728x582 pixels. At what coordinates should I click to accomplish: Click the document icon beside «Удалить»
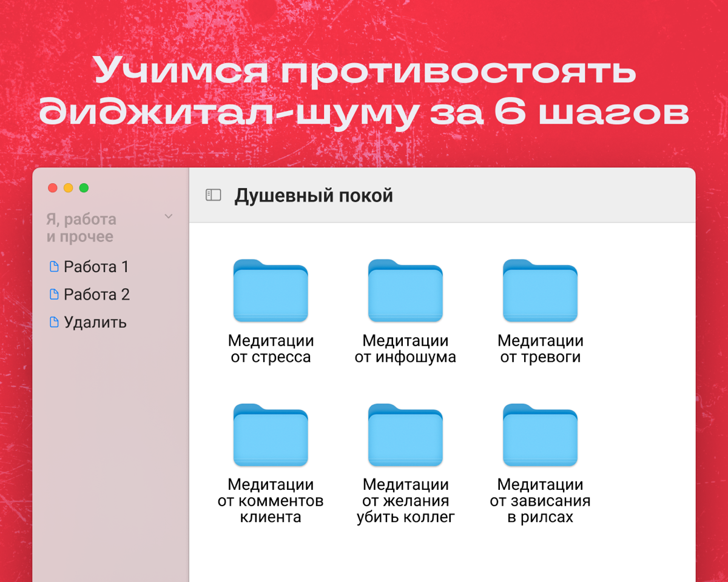click(54, 322)
